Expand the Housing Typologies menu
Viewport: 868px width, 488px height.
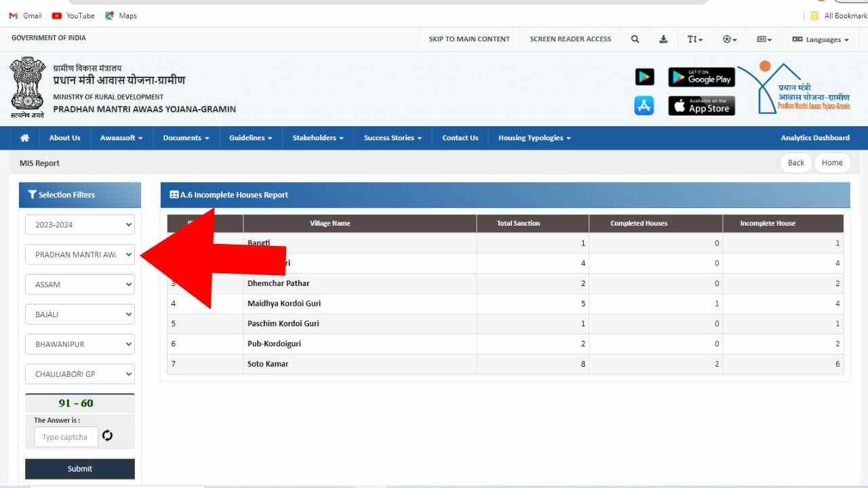point(534,138)
